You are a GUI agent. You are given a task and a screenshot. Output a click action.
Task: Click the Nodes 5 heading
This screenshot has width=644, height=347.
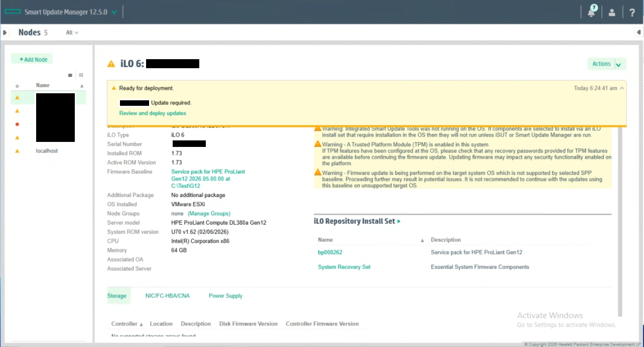pyautogui.click(x=33, y=33)
